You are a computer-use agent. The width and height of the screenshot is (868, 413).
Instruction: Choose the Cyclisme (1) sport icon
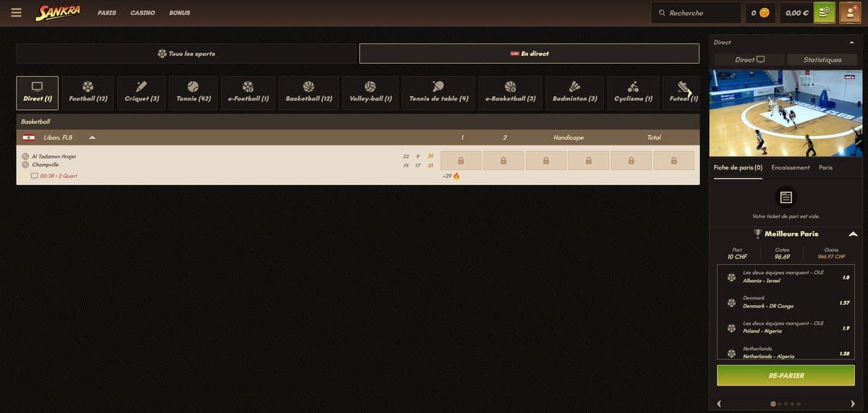coord(633,93)
